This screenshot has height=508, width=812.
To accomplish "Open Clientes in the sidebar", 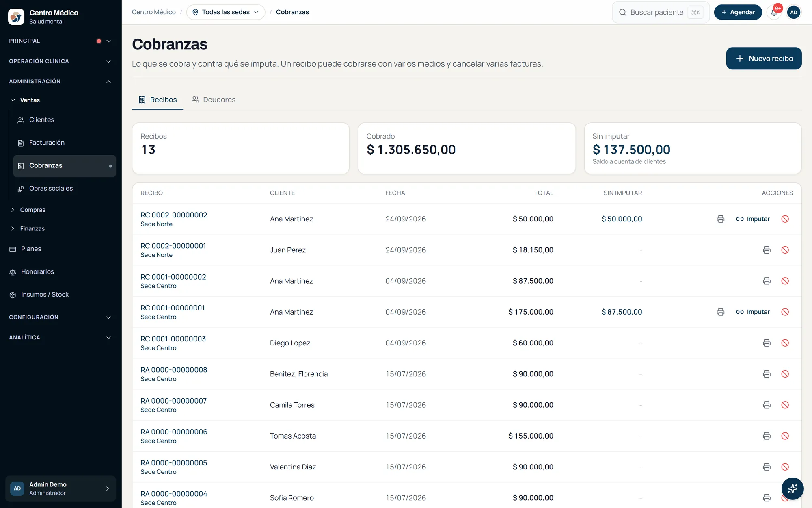I will [x=65, y=120].
